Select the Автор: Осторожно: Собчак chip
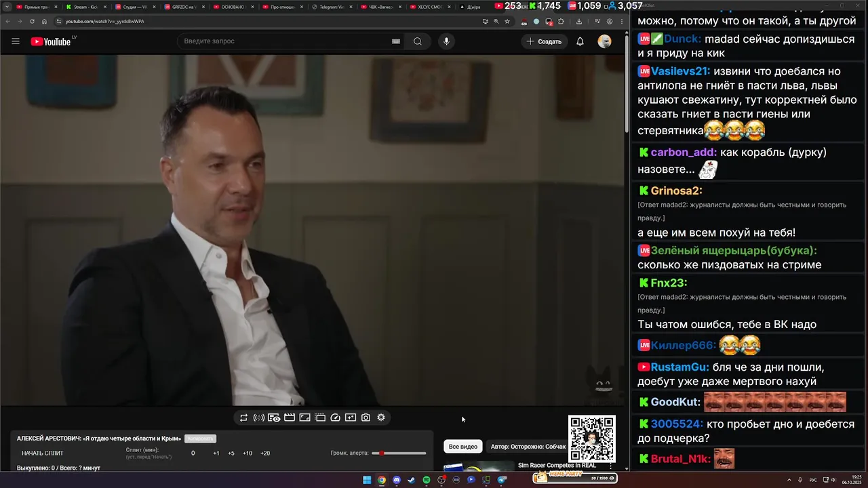Image resolution: width=868 pixels, height=488 pixels. coord(528,447)
